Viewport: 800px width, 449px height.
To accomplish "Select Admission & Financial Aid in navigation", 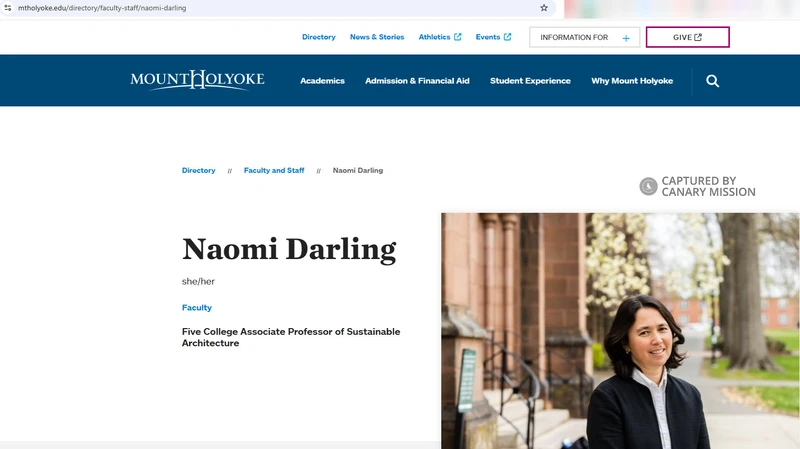I will click(x=417, y=81).
